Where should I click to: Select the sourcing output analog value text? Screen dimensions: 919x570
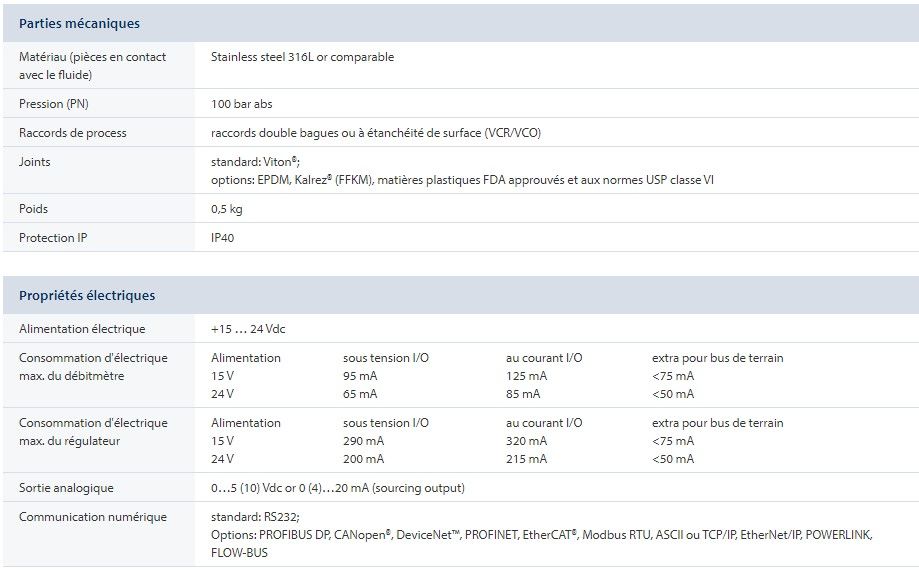(337, 488)
